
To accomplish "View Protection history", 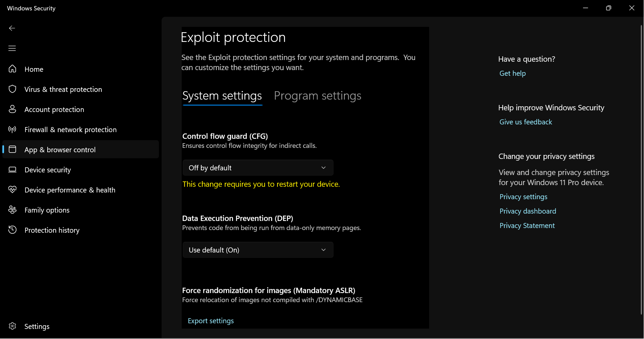I will (80, 230).
